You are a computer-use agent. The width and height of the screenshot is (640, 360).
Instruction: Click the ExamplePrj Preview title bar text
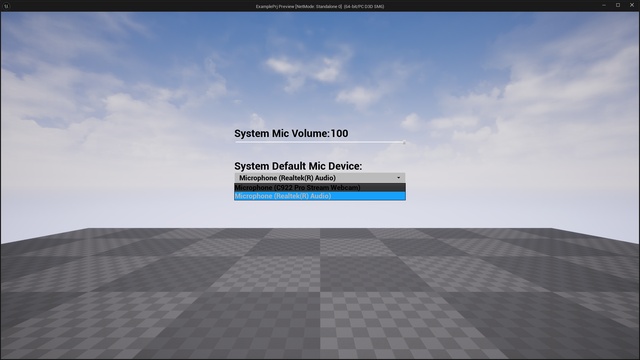(x=320, y=7)
